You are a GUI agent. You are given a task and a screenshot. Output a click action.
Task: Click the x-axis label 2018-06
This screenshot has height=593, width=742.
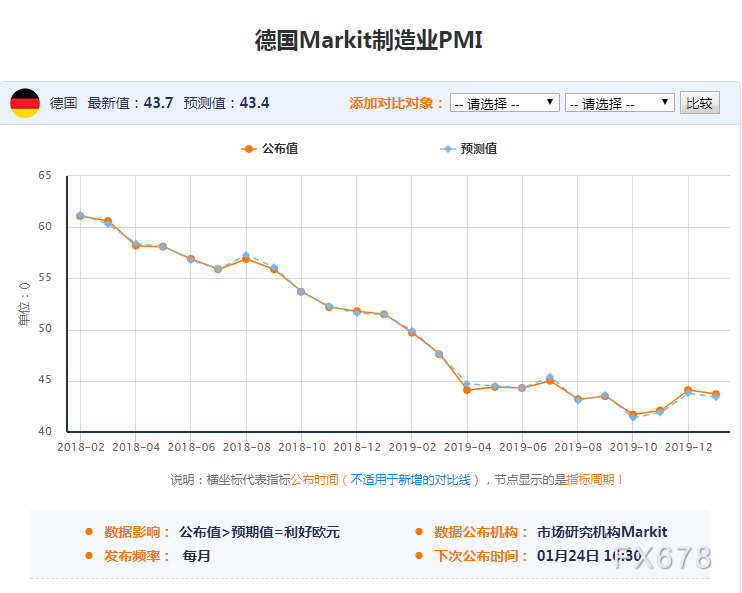tap(191, 447)
